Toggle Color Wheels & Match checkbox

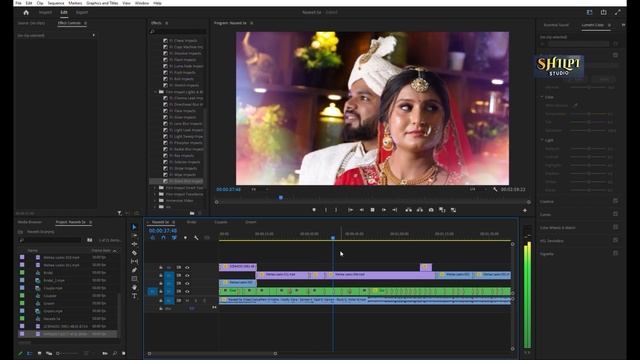pyautogui.click(x=615, y=227)
